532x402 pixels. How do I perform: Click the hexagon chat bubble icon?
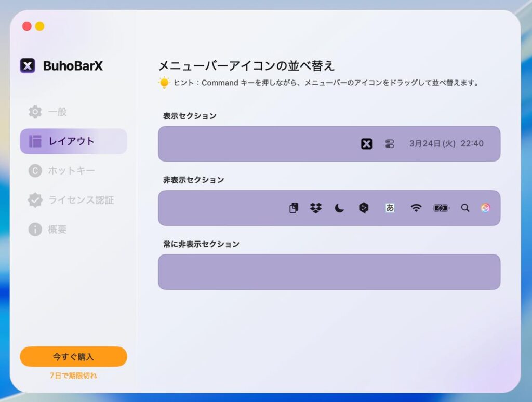(364, 208)
